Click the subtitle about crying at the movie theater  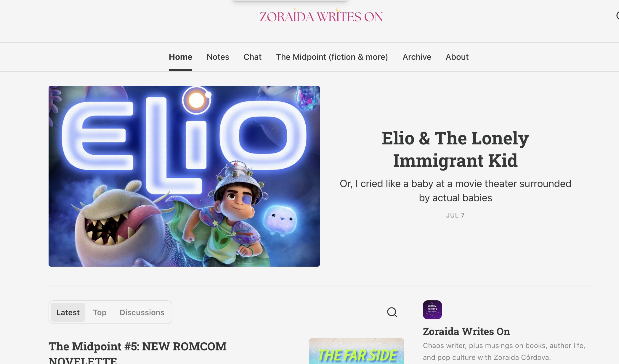point(455,191)
